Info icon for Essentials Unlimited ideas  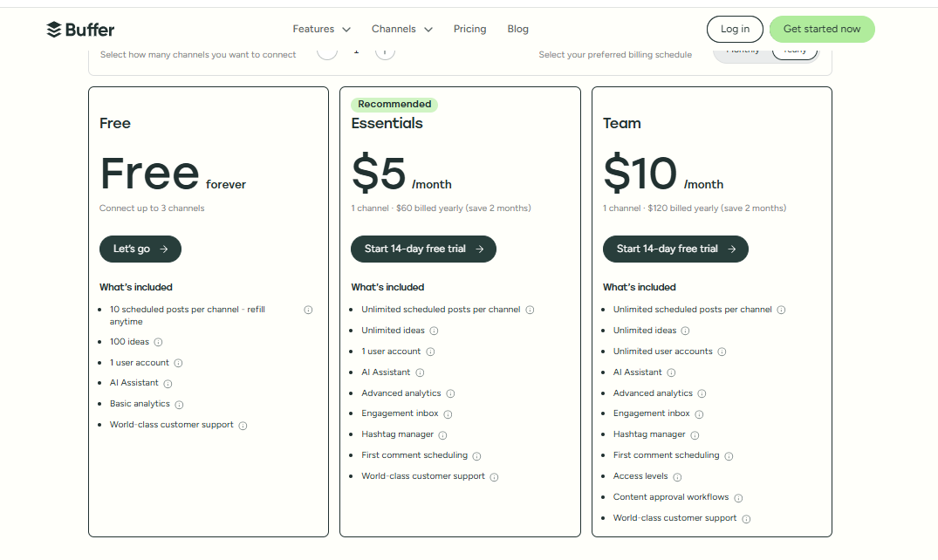pyautogui.click(x=435, y=331)
